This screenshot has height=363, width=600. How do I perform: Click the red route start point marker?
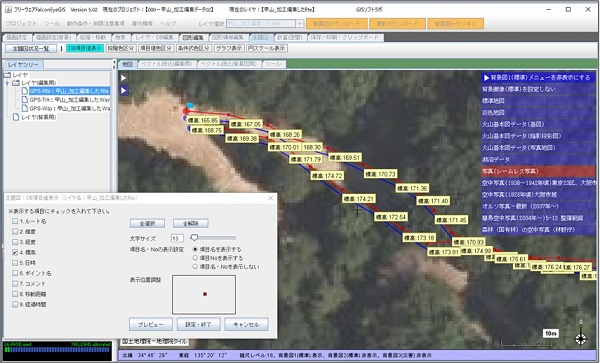pyautogui.click(x=186, y=111)
